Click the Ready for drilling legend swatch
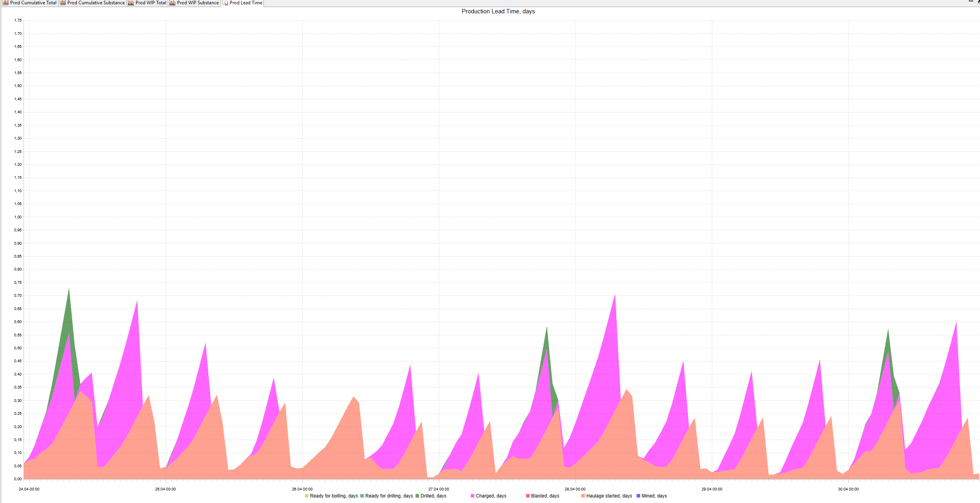This screenshot has height=503, width=980. [362, 496]
